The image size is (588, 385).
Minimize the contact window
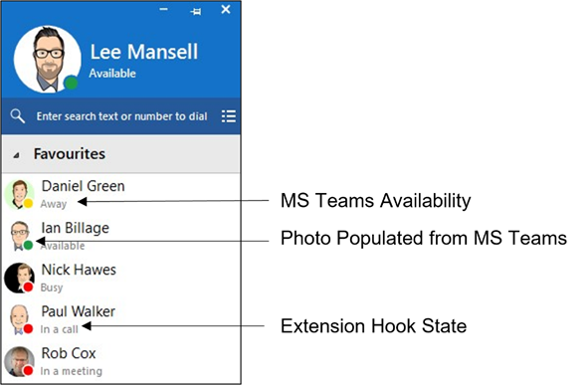[x=163, y=9]
